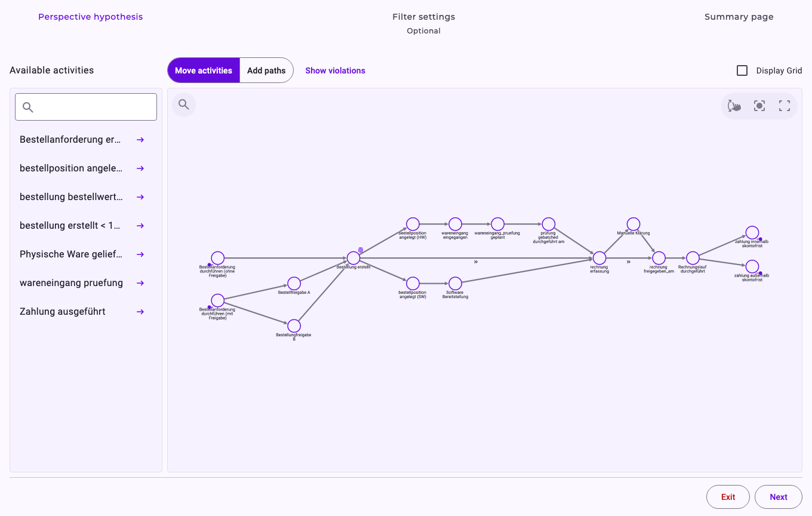812x516 pixels.
Task: Go to the Filter settings step
Action: tap(424, 17)
